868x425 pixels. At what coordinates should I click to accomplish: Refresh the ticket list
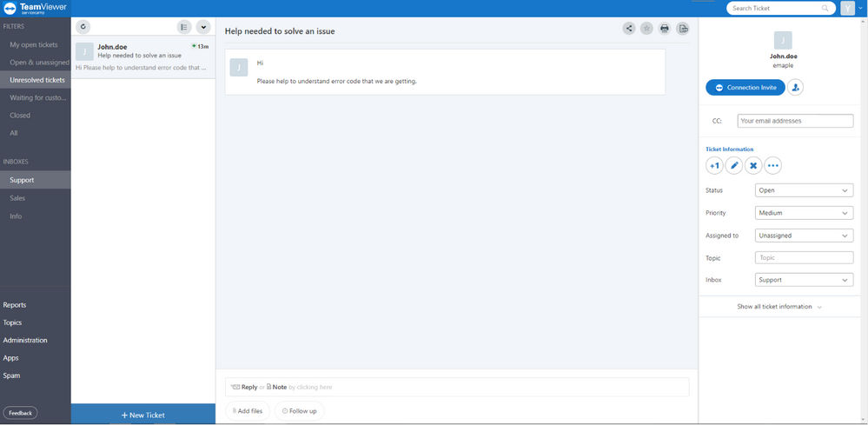(83, 27)
